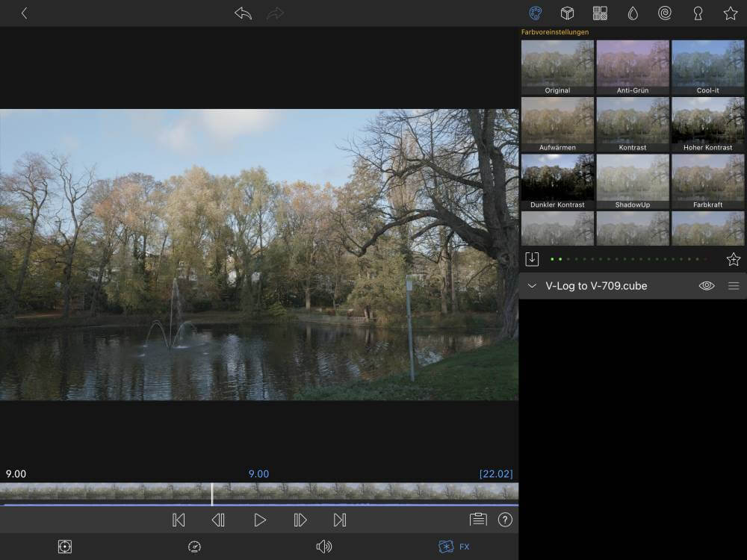
Task: Jump to the start of the clip
Action: [x=179, y=520]
